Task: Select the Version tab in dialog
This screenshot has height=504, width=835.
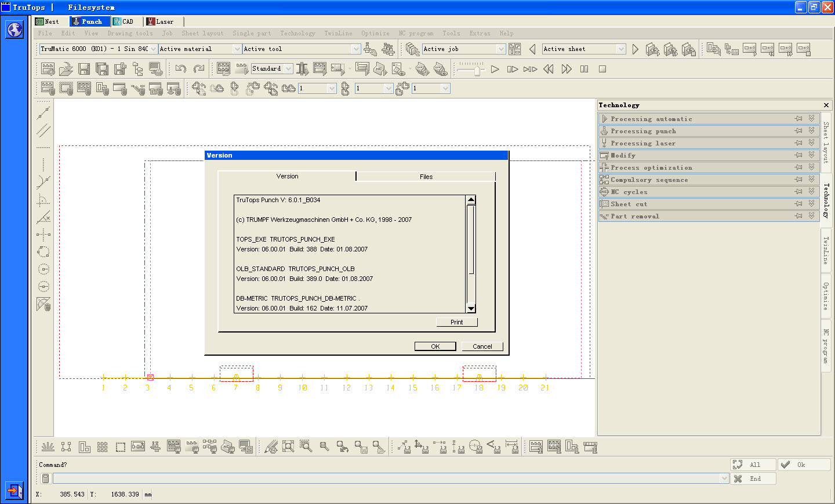Action: (287, 176)
